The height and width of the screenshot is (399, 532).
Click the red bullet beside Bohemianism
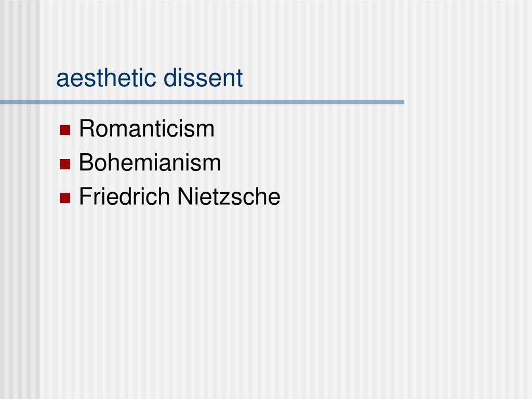65,164
